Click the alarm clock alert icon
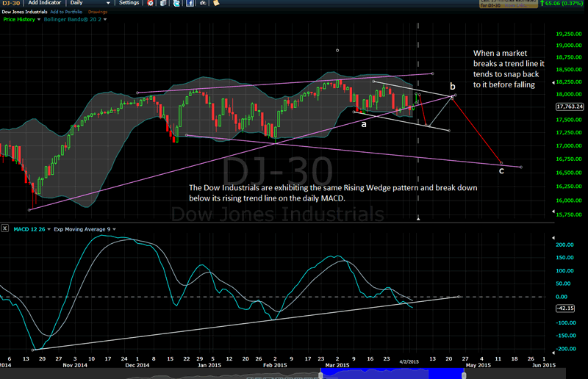This screenshot has width=588, height=379. point(150,3)
